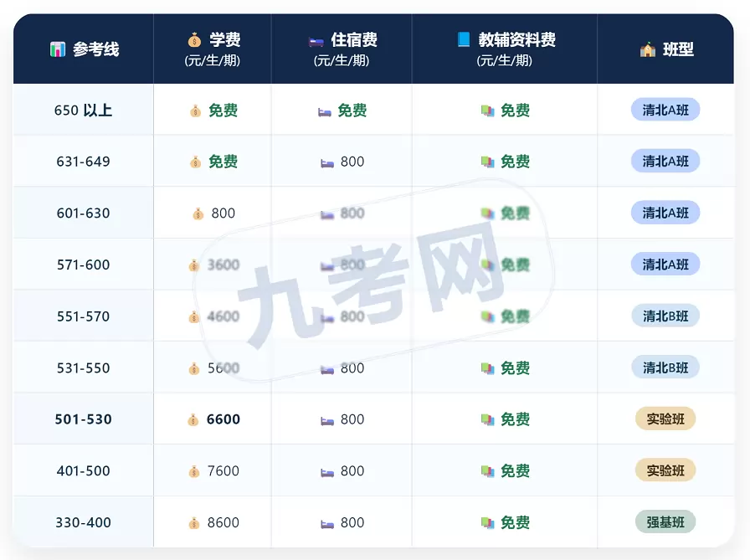The height and width of the screenshot is (560, 750).
Task: Click the bed icon in 501-530 row
Action: (x=327, y=421)
